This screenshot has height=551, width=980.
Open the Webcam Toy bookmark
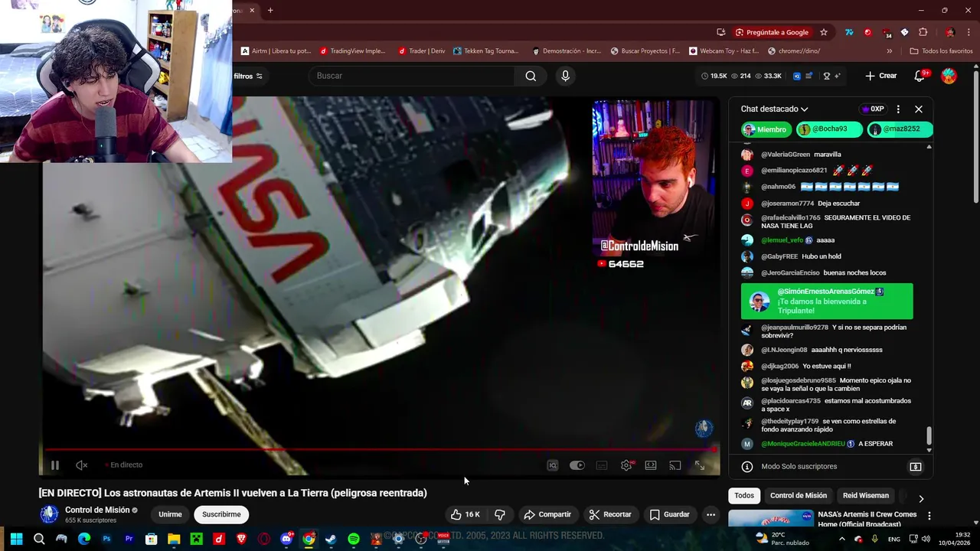pos(724,51)
